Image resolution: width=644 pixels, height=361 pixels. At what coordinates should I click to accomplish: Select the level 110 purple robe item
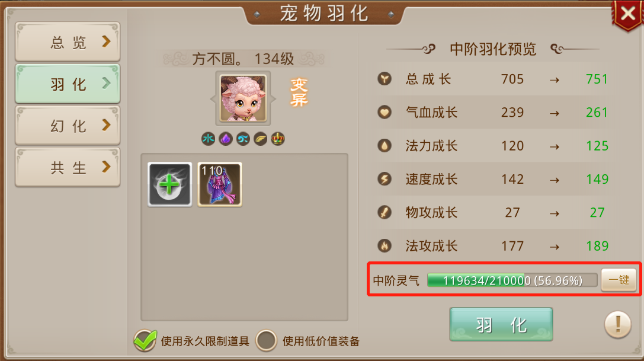click(x=220, y=184)
